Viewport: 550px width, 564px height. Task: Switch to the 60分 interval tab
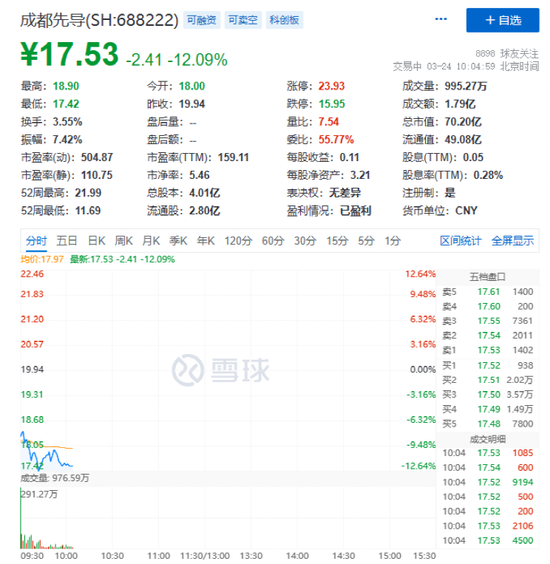[273, 241]
